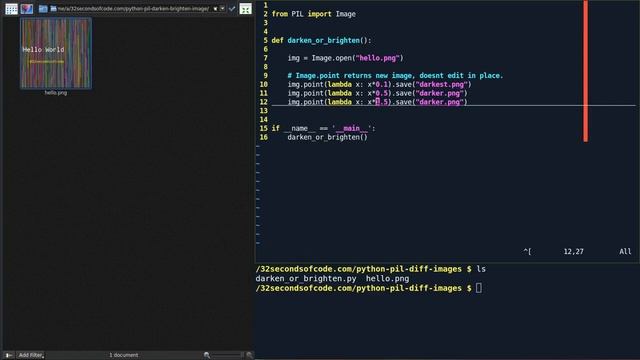This screenshot has width=640, height=360.
Task: Select the hello.png thumbnail
Action: (x=56, y=53)
